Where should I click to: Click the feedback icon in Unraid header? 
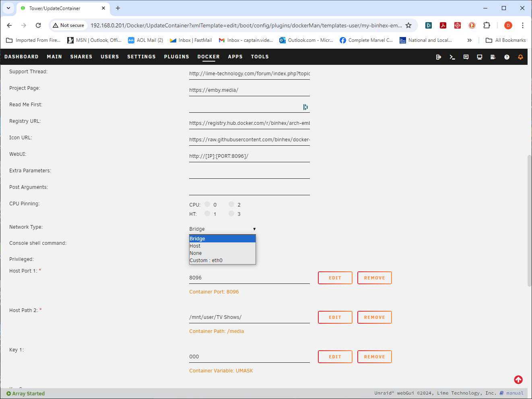pyautogui.click(x=466, y=57)
